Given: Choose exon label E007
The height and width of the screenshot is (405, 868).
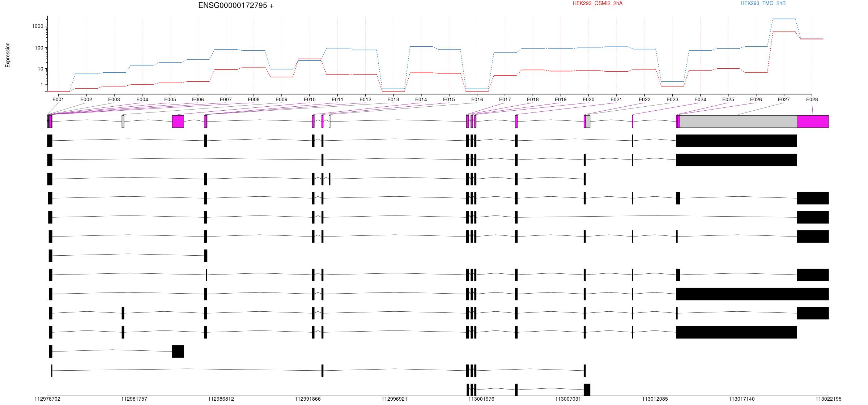Looking at the screenshot, I should click(x=226, y=99).
